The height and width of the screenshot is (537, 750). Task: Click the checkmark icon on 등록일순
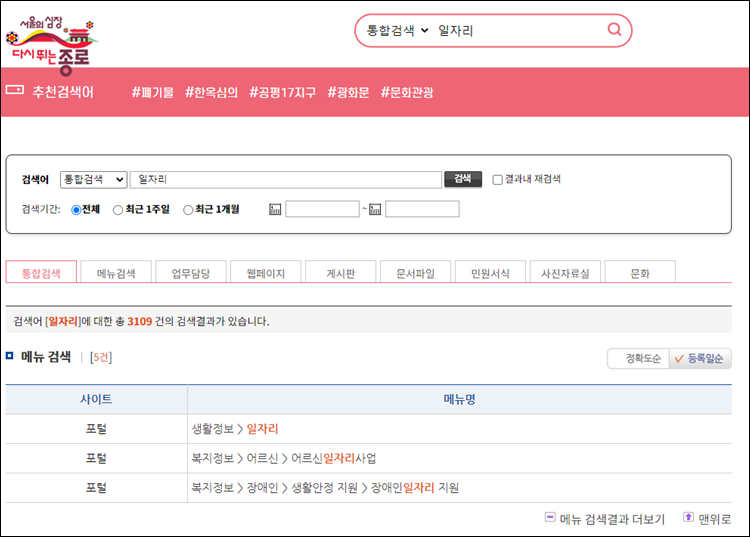(679, 359)
